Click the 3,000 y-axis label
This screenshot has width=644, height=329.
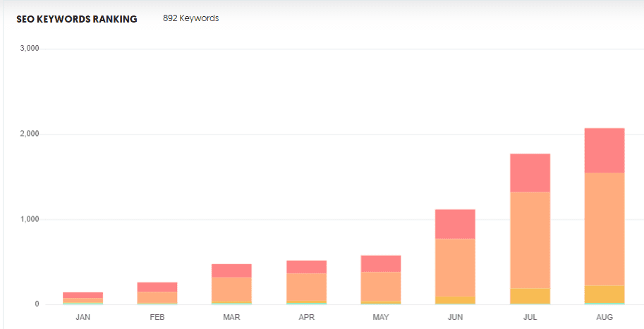pyautogui.click(x=30, y=49)
